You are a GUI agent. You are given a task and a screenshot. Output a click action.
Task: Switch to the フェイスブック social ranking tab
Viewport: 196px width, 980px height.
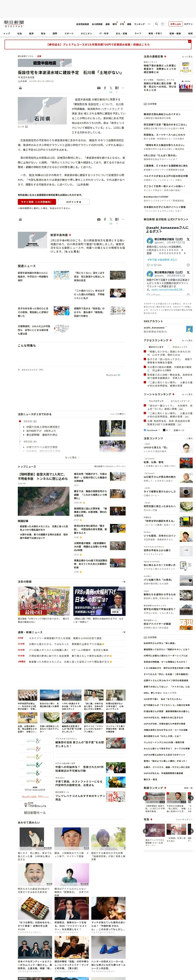[x=156, y=401]
